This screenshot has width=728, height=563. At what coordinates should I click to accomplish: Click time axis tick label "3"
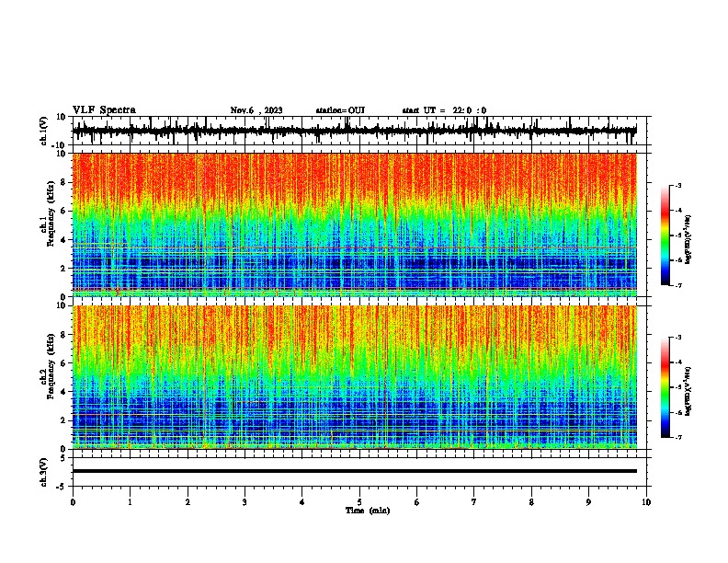pyautogui.click(x=245, y=502)
